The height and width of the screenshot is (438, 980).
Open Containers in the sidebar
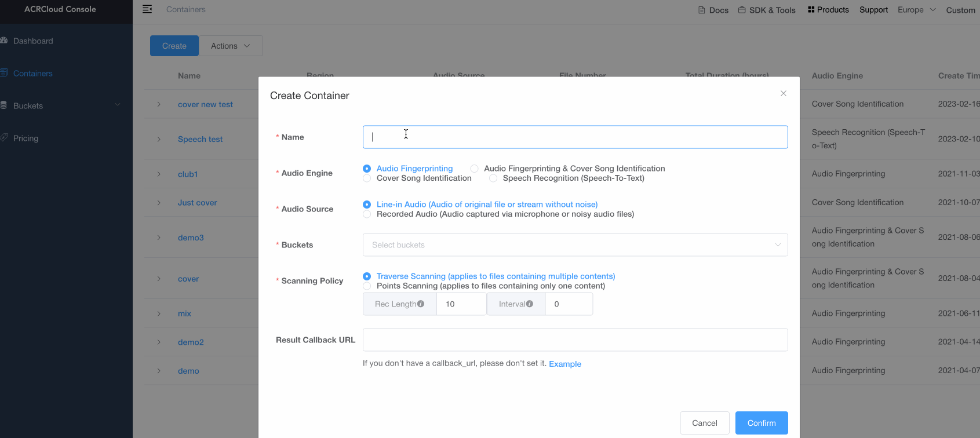coord(32,74)
